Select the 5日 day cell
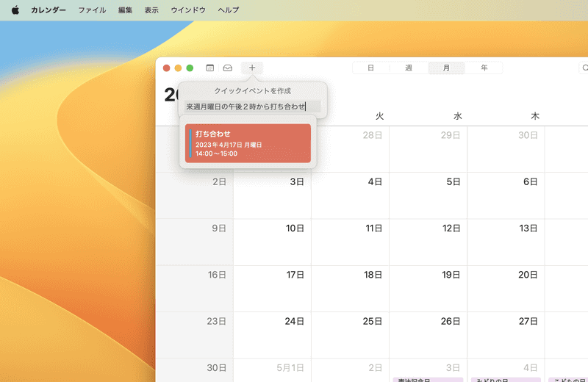The height and width of the screenshot is (382, 588). 429,195
